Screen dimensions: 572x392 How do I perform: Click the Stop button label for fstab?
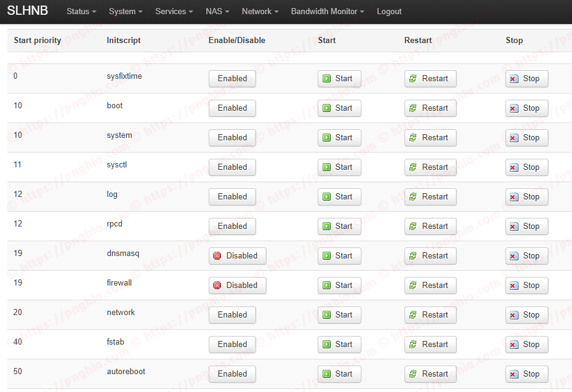(x=531, y=345)
